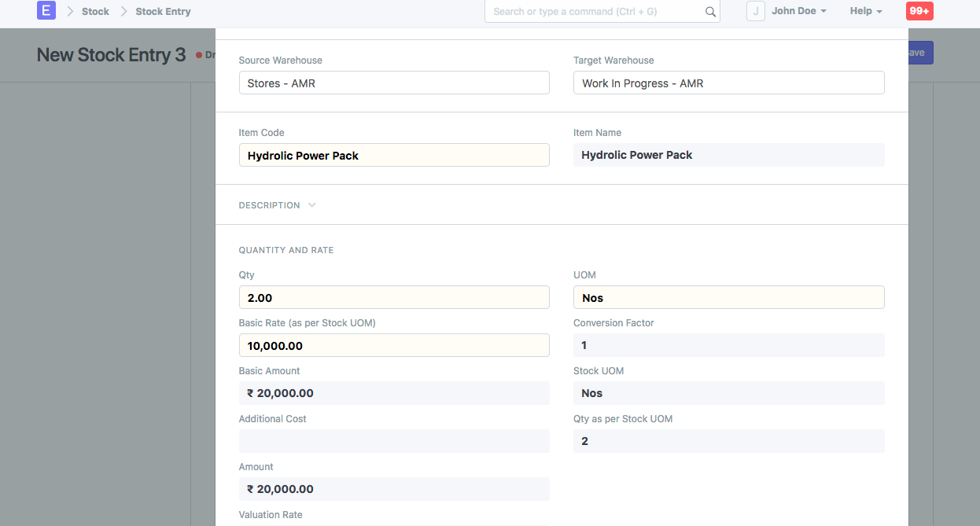Click the Item Code field
The image size is (980, 526).
point(394,155)
